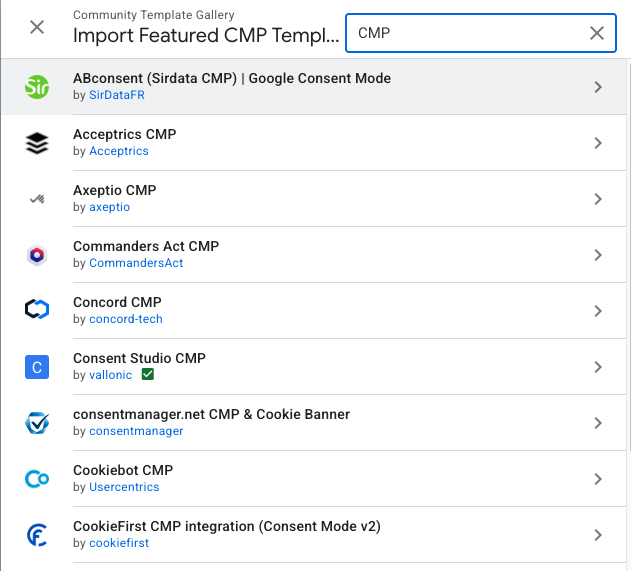This screenshot has height=571, width=631.
Task: Focus the template search input field
Action: click(465, 33)
